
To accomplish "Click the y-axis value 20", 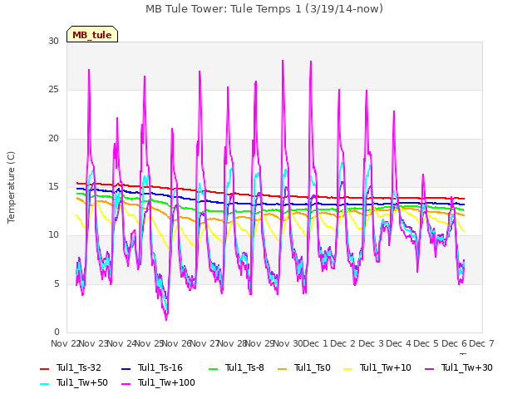I will click(x=53, y=138).
